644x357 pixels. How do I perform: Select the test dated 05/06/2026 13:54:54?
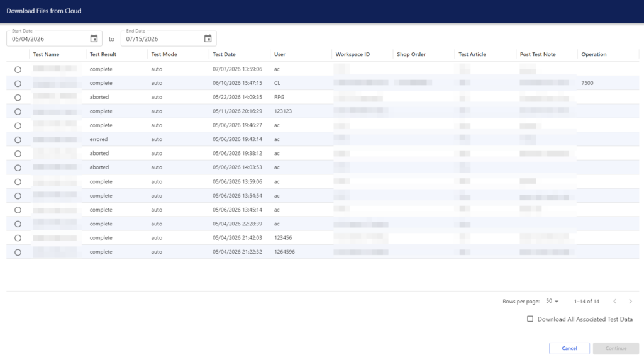18,196
